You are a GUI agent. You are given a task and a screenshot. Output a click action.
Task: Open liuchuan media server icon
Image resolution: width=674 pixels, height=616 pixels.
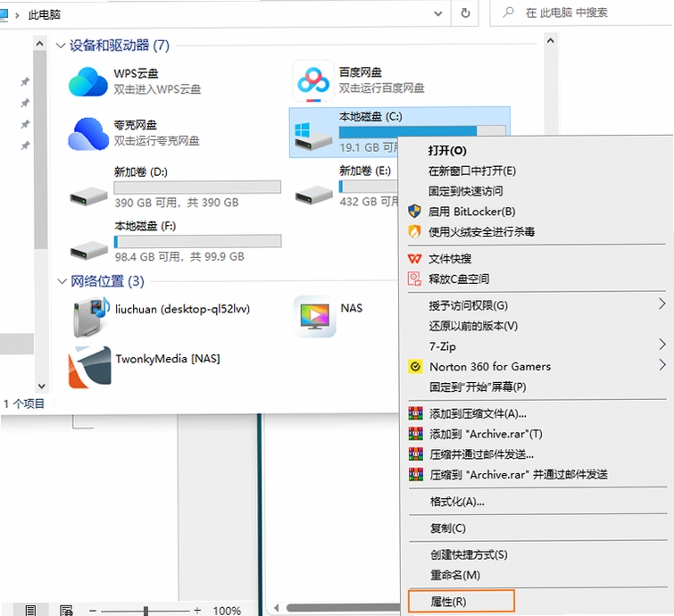click(x=91, y=317)
